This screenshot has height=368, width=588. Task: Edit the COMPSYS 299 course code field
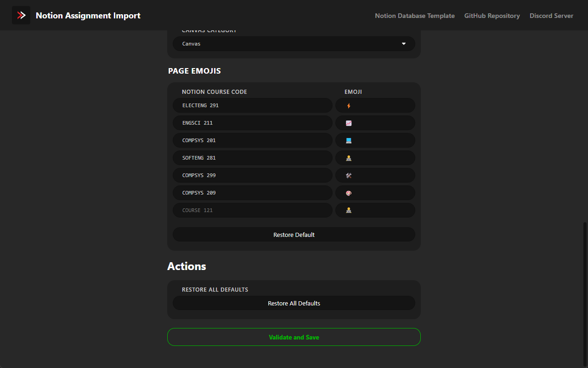253,175
